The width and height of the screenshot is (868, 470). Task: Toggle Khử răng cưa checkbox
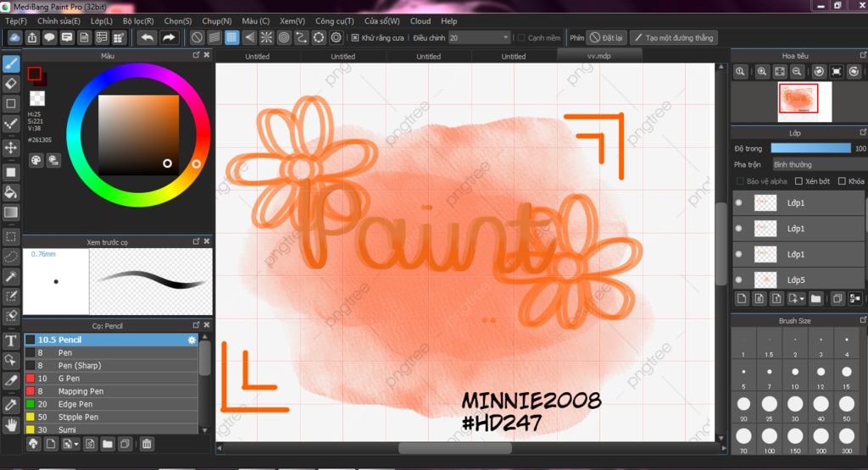pyautogui.click(x=355, y=37)
